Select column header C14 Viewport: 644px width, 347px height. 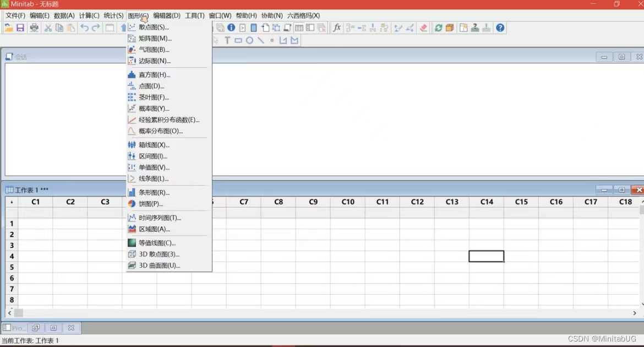pyautogui.click(x=487, y=202)
